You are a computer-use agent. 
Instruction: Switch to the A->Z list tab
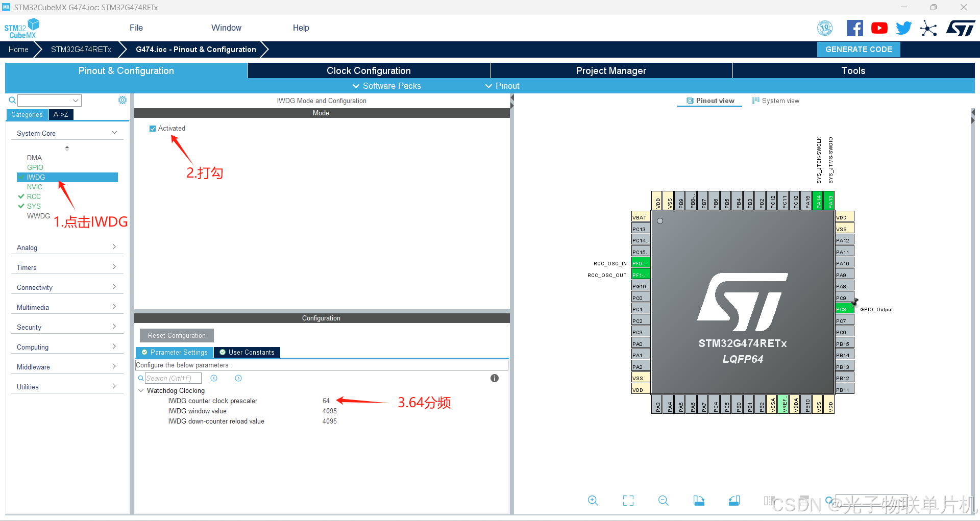[61, 114]
